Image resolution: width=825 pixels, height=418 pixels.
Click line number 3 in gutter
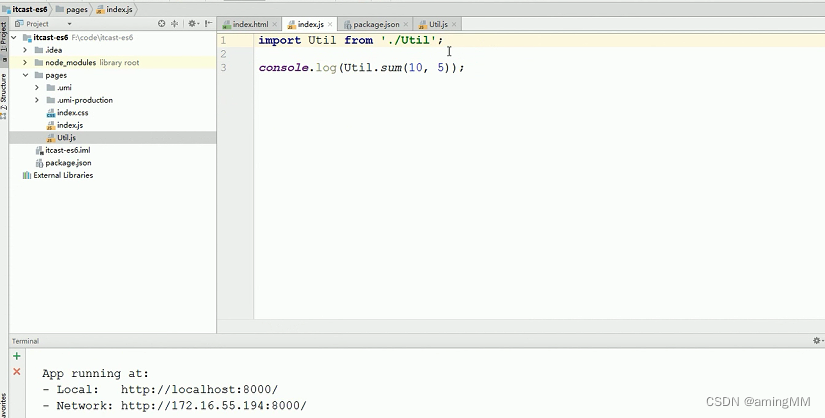(224, 68)
